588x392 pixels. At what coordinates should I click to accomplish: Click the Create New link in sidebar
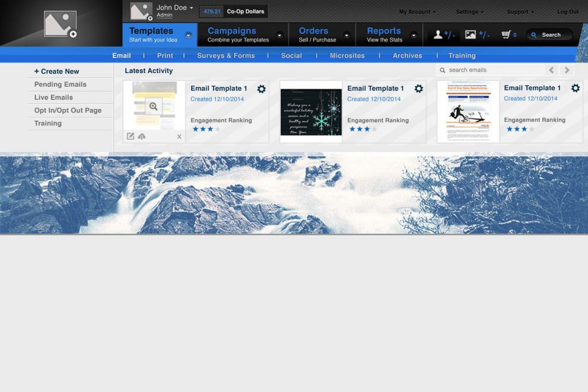coord(57,71)
